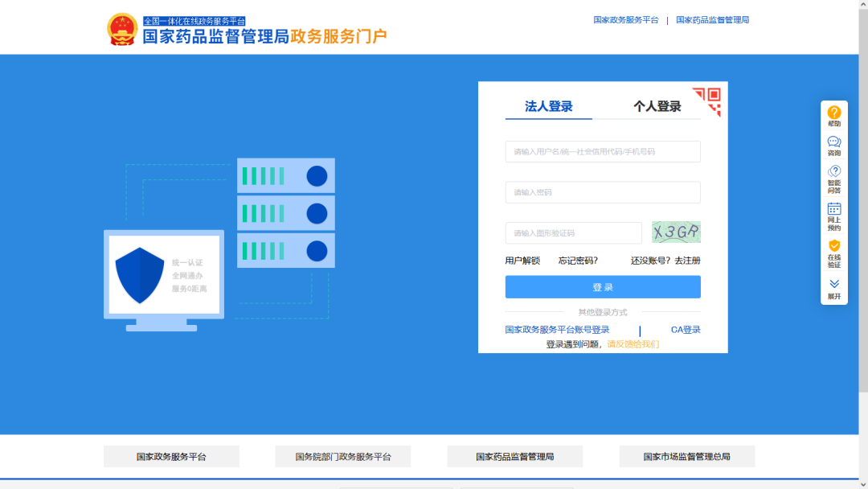
Task: Open the 在线验证 online verification icon
Action: pos(834,253)
